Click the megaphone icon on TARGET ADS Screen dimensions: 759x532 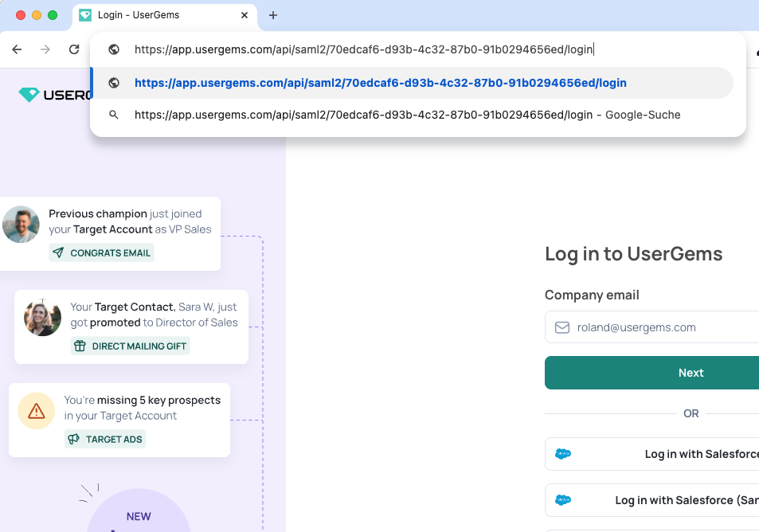pos(73,439)
